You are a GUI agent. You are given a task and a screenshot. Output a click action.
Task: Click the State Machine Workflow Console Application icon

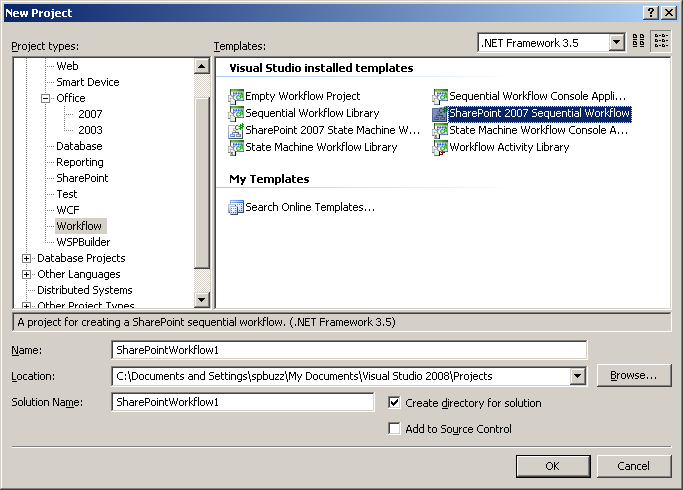[x=440, y=130]
